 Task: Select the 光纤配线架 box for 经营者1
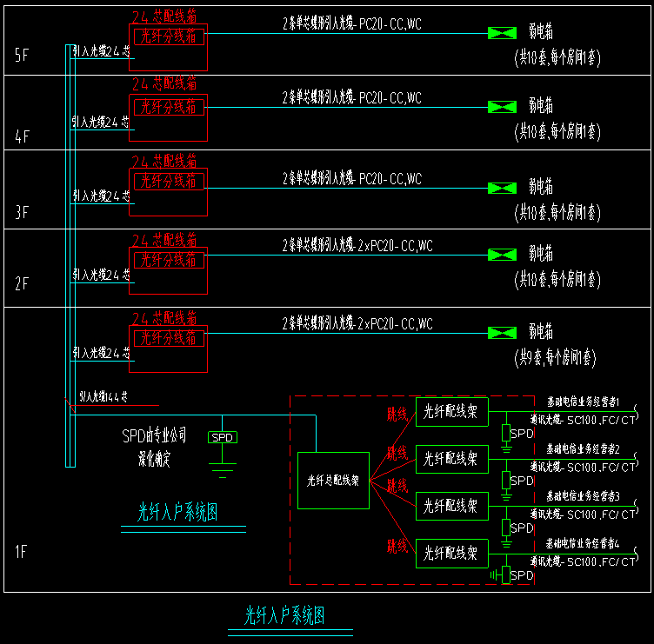(452, 412)
